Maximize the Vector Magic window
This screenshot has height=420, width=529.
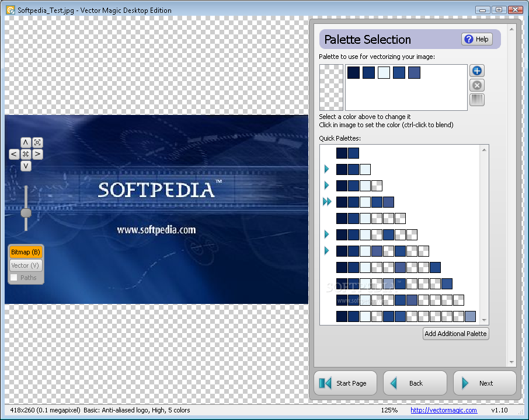tap(499, 10)
